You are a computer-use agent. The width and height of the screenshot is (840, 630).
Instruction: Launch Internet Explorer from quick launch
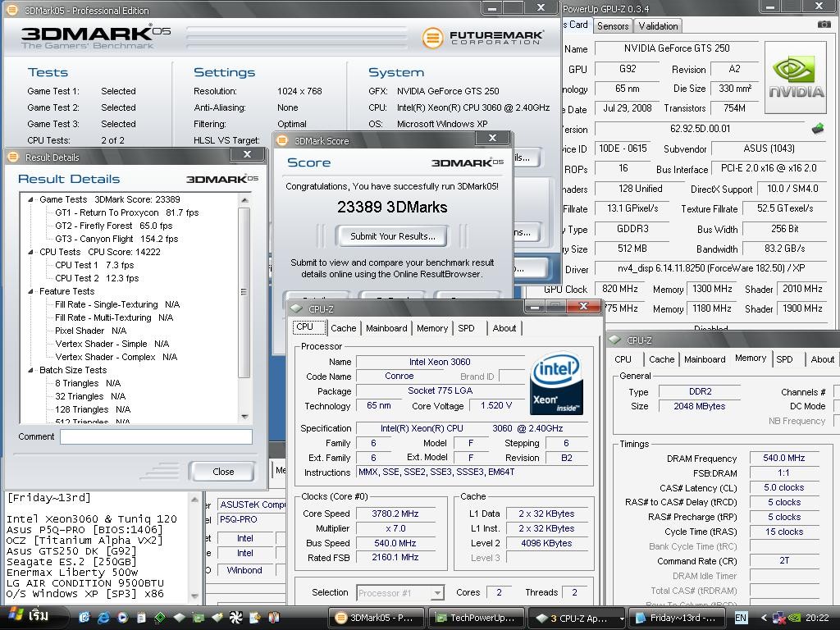103,617
